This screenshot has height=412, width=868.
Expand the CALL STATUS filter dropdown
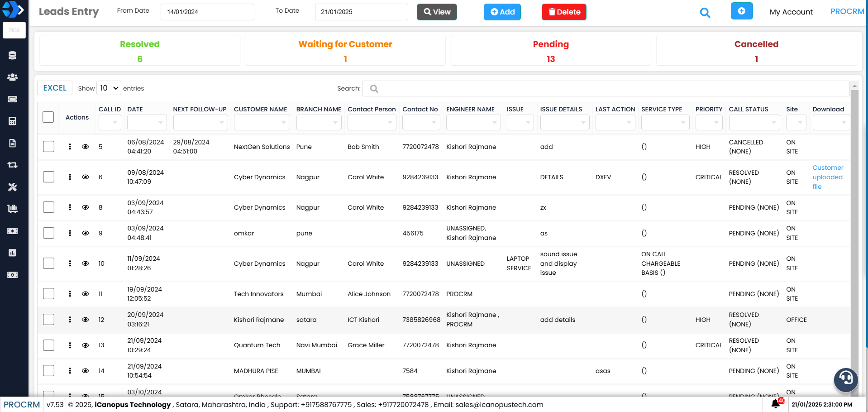754,123
